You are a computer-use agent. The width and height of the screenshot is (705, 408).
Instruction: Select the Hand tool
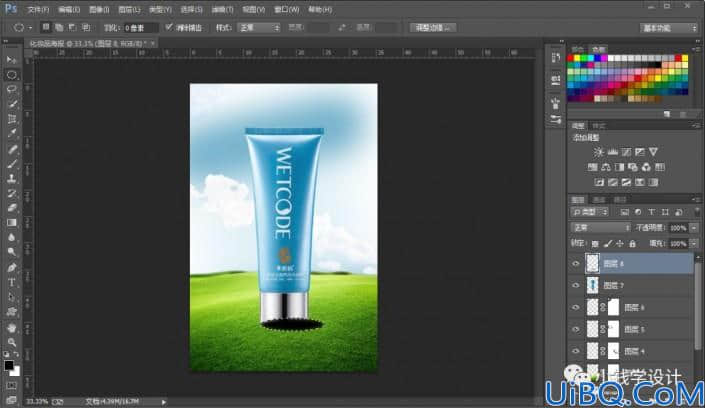click(x=12, y=327)
